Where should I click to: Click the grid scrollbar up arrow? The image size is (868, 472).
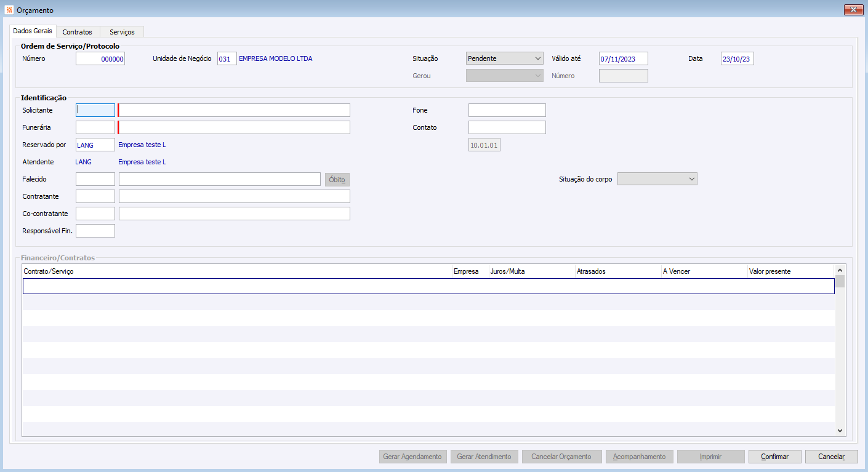point(840,270)
